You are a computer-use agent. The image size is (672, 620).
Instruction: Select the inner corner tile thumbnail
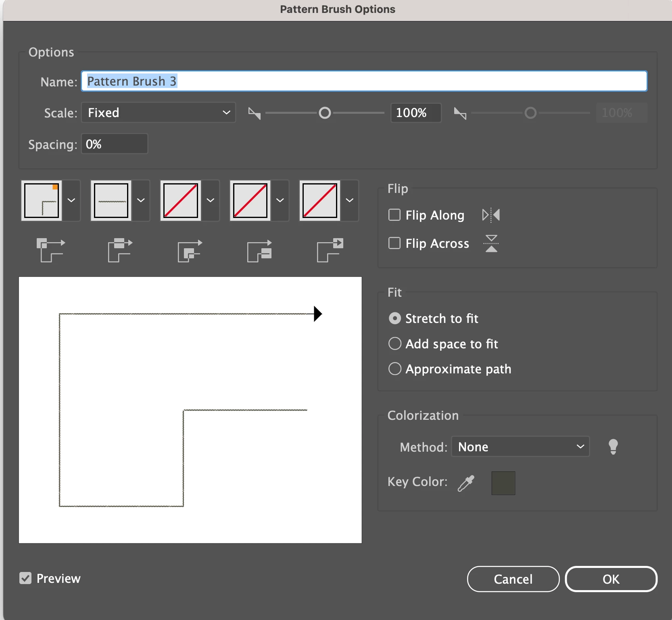pos(181,201)
